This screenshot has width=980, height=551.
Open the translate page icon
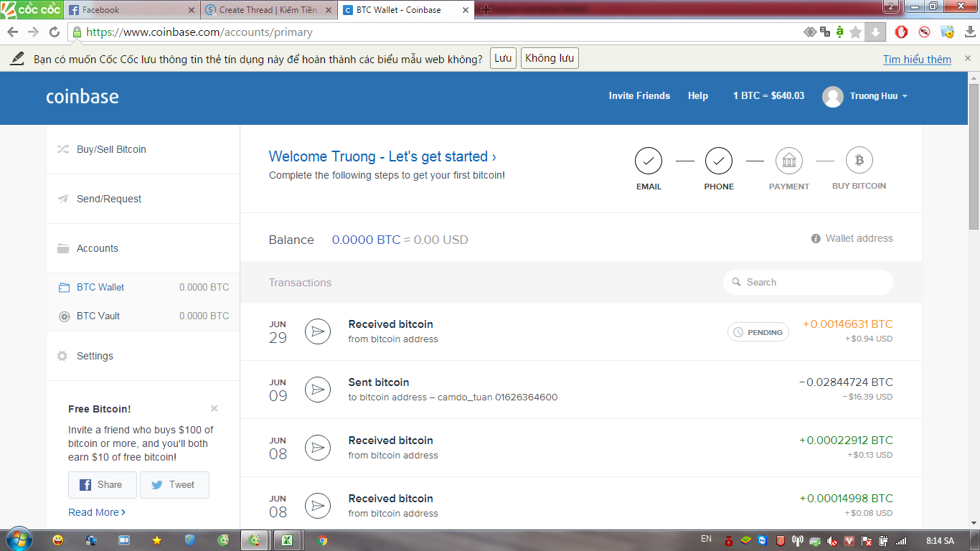click(825, 32)
